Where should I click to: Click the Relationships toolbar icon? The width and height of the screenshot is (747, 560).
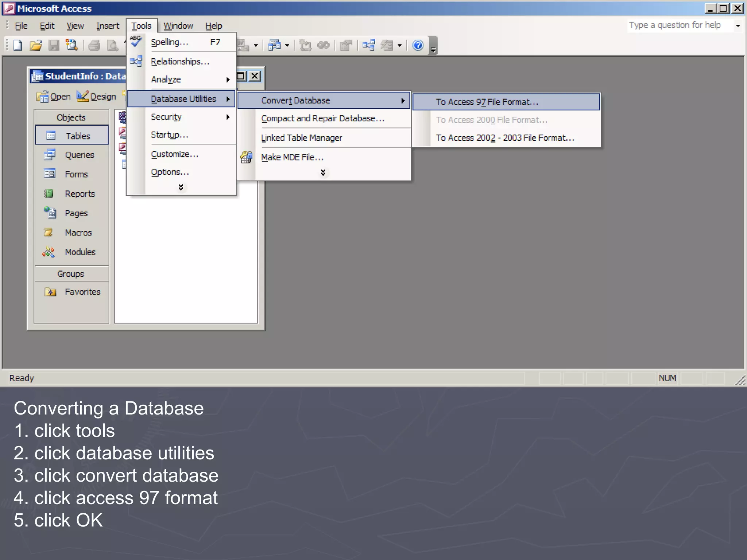point(369,45)
